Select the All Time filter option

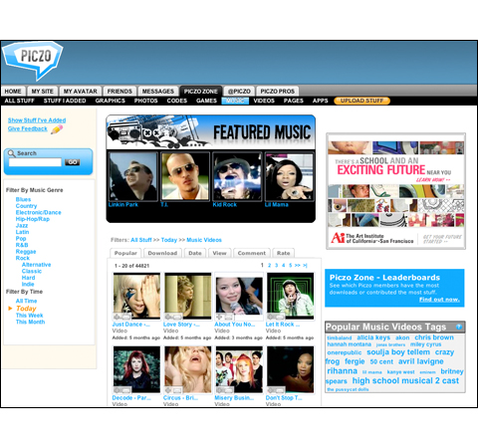pyautogui.click(x=26, y=301)
